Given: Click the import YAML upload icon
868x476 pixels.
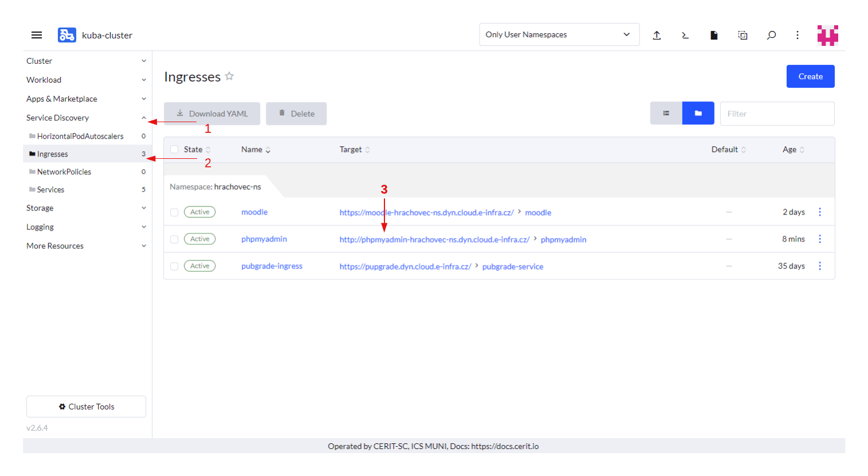Looking at the screenshot, I should (x=657, y=35).
